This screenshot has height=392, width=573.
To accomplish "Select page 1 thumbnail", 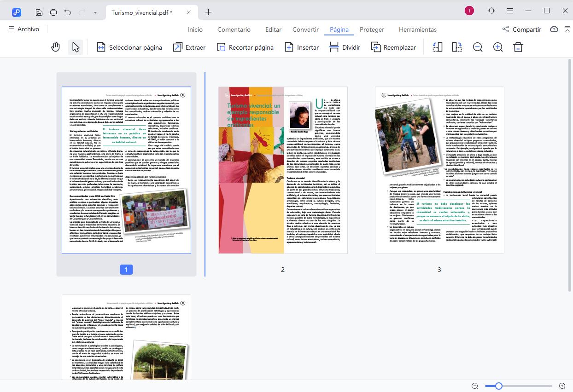I will [x=126, y=170].
